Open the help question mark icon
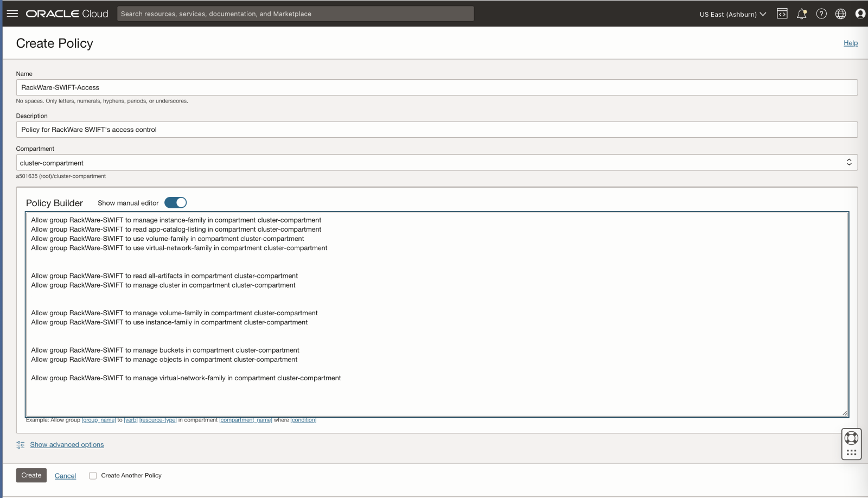This screenshot has height=498, width=868. pyautogui.click(x=821, y=14)
